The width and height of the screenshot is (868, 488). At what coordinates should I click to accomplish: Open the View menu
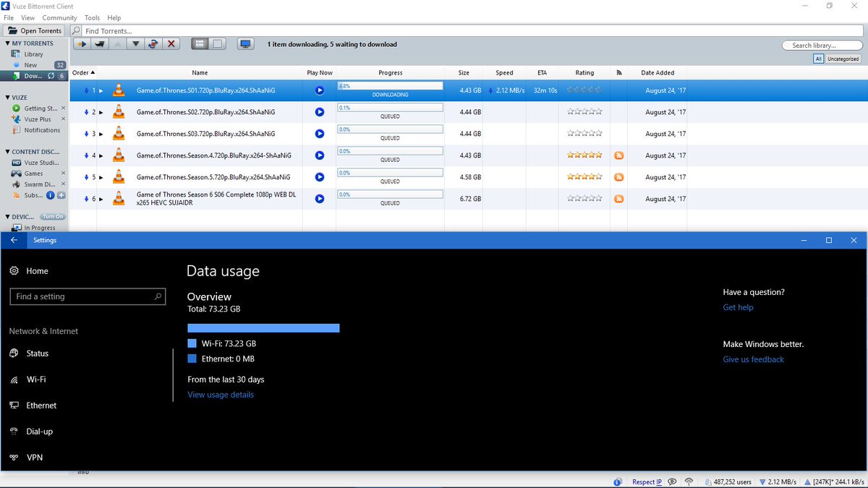[27, 17]
